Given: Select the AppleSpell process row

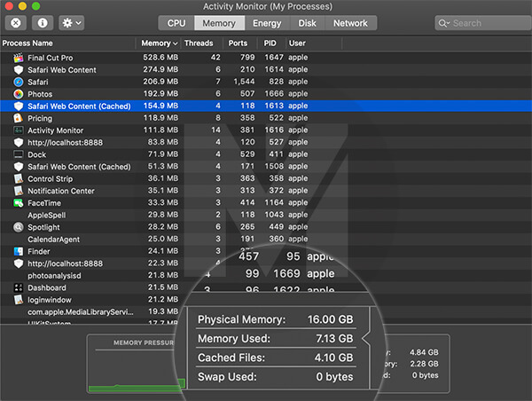Looking at the screenshot, I should (266, 215).
